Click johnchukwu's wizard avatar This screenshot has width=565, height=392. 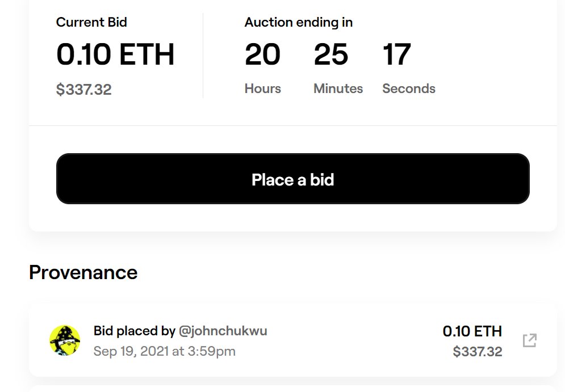click(x=65, y=340)
